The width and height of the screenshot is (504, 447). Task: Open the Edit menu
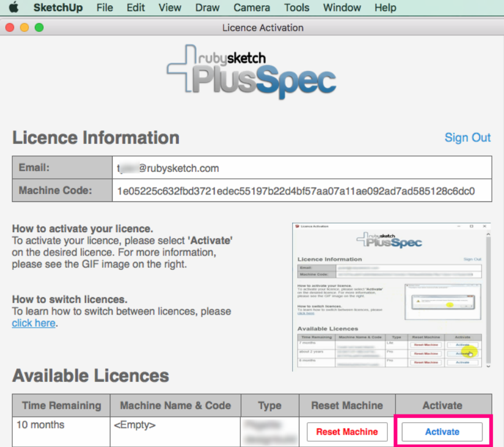[136, 8]
